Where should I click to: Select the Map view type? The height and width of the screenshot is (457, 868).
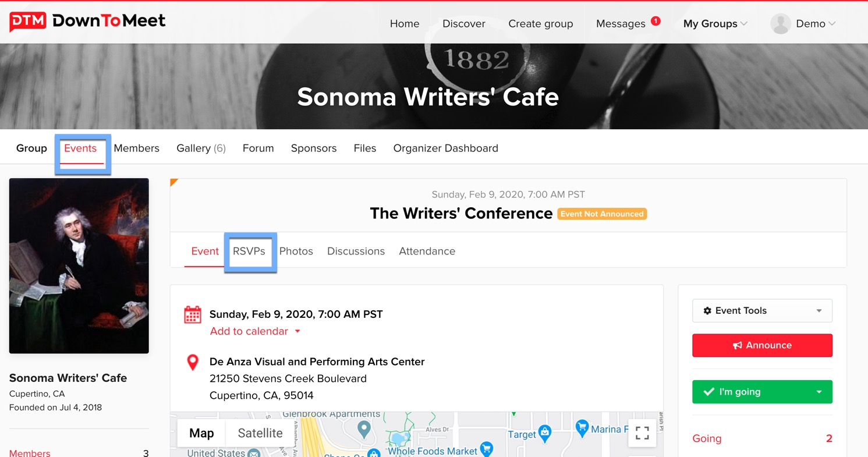(201, 433)
